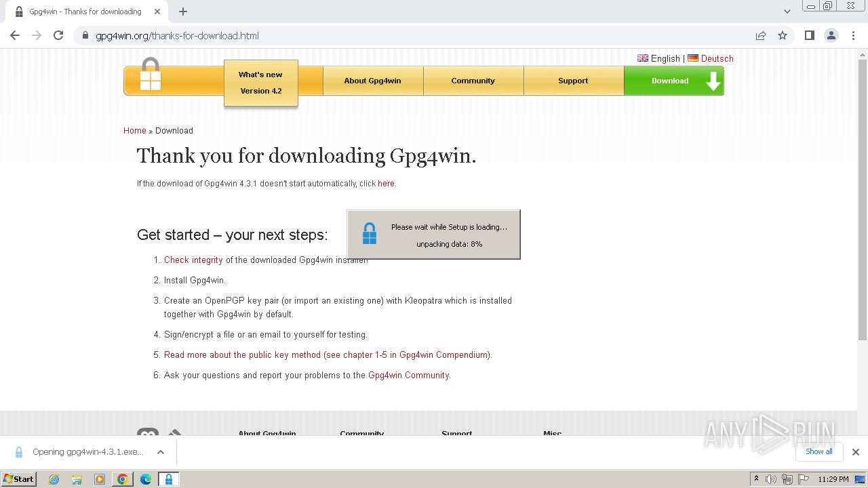
Task: Close the downloads bar
Action: click(856, 452)
